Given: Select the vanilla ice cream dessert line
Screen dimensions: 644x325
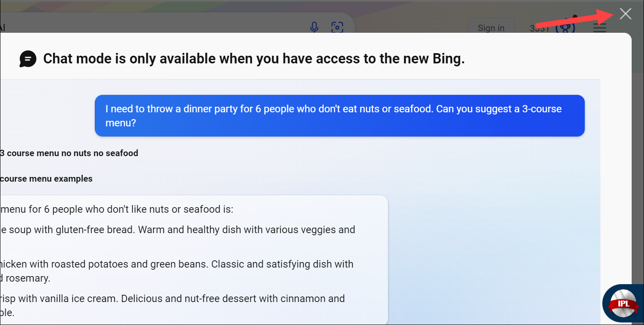Looking at the screenshot, I should point(172,299).
